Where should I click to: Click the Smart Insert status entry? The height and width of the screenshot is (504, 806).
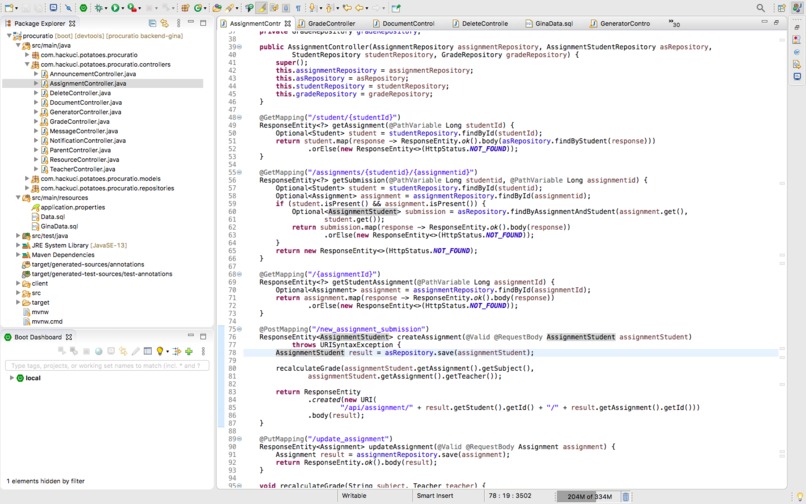click(435, 496)
